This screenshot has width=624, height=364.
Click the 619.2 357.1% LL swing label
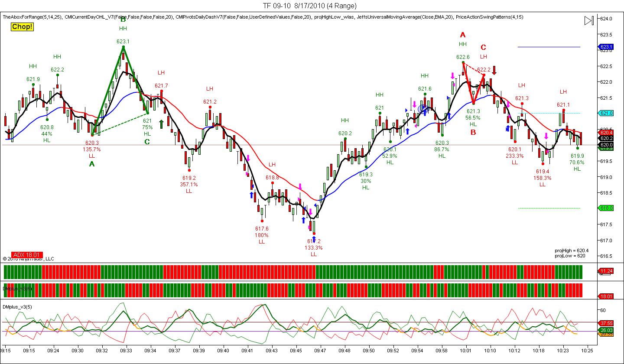(189, 184)
